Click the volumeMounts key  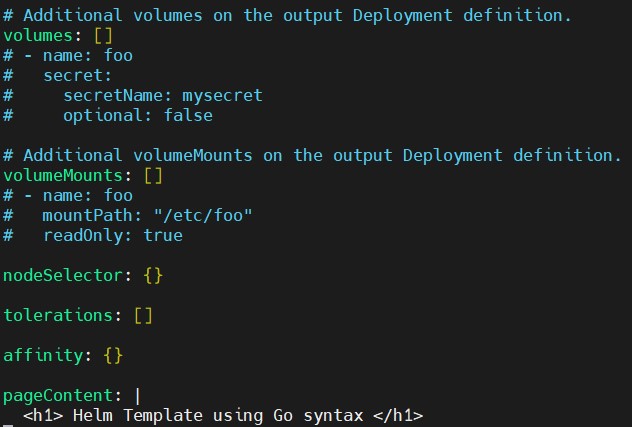click(63, 176)
